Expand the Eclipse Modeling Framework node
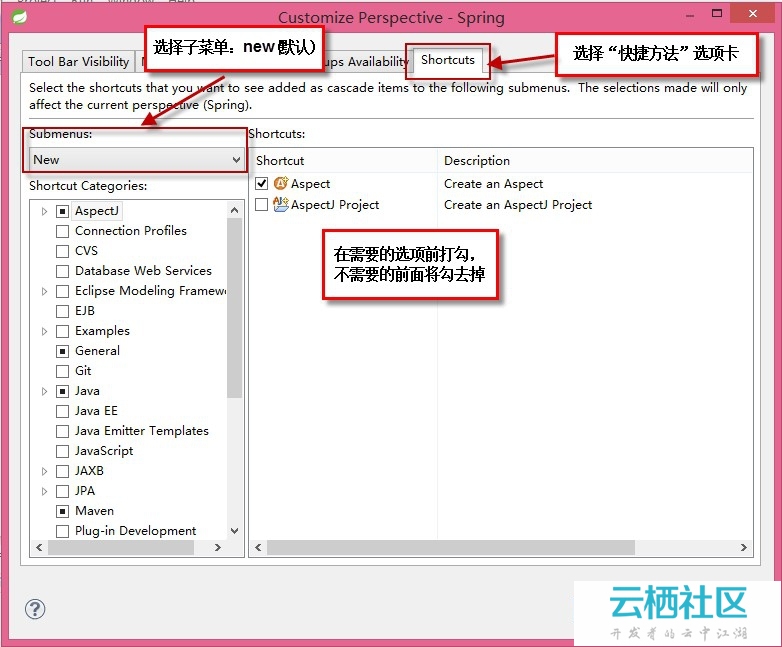Viewport: 782px width, 647px height. (x=44, y=291)
